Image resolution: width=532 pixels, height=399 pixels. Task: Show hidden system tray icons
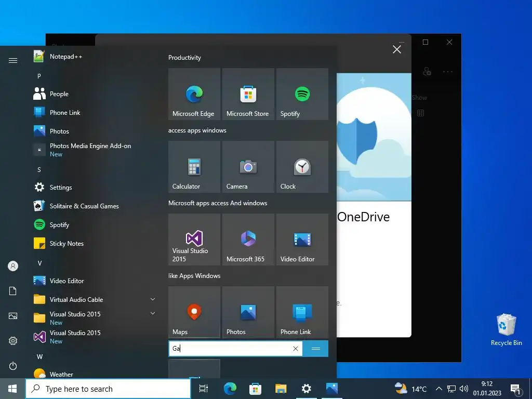coord(438,389)
